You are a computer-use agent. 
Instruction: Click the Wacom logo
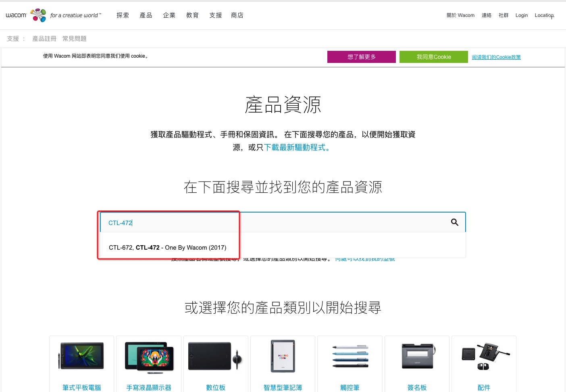53,15
